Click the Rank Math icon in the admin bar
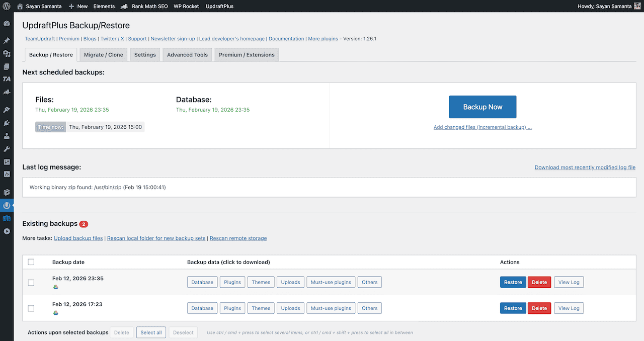 124,6
